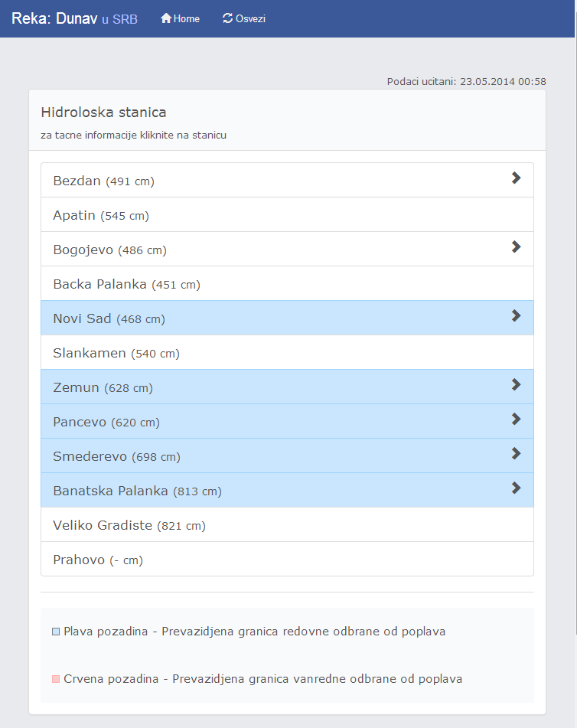Screen dimensions: 577x728
Task: Click the Banatska Palanka row chevron
Action: (x=516, y=488)
